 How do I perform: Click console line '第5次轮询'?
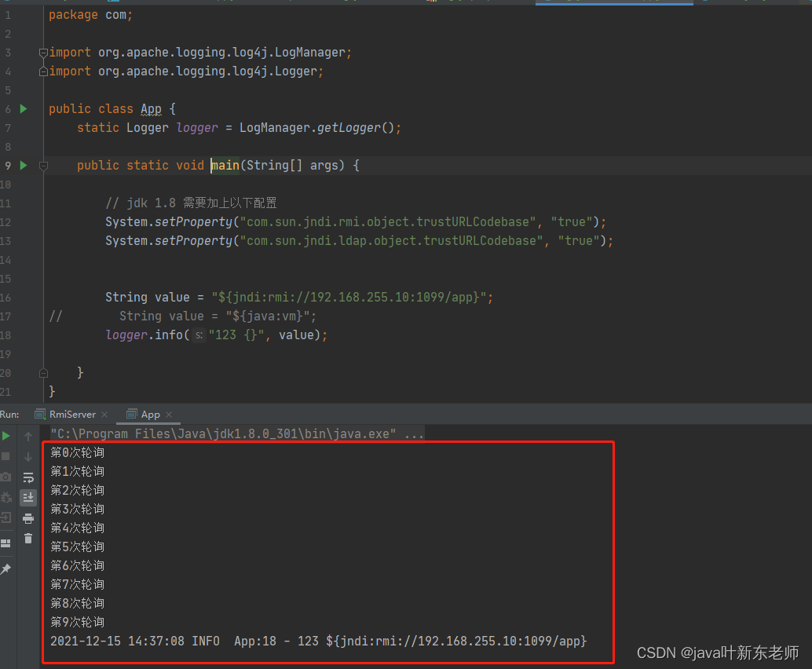pos(77,547)
